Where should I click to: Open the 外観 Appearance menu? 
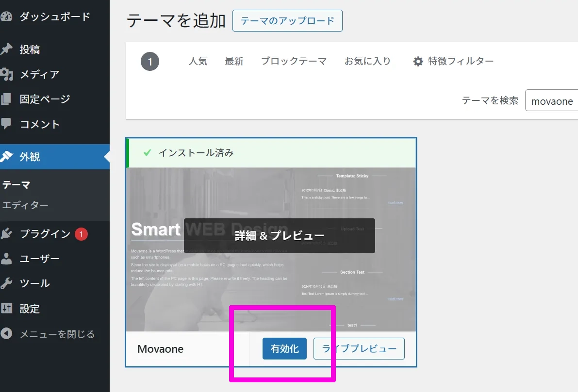[30, 157]
